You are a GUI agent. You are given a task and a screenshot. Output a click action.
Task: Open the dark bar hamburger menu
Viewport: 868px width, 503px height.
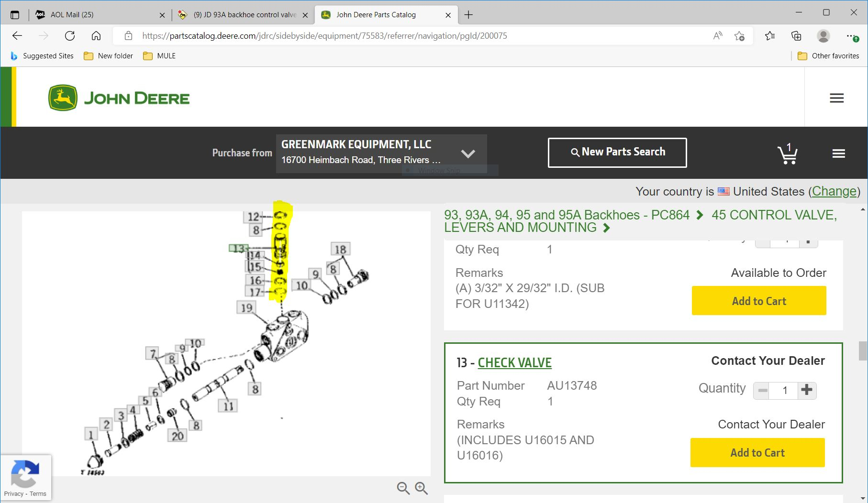(x=838, y=153)
